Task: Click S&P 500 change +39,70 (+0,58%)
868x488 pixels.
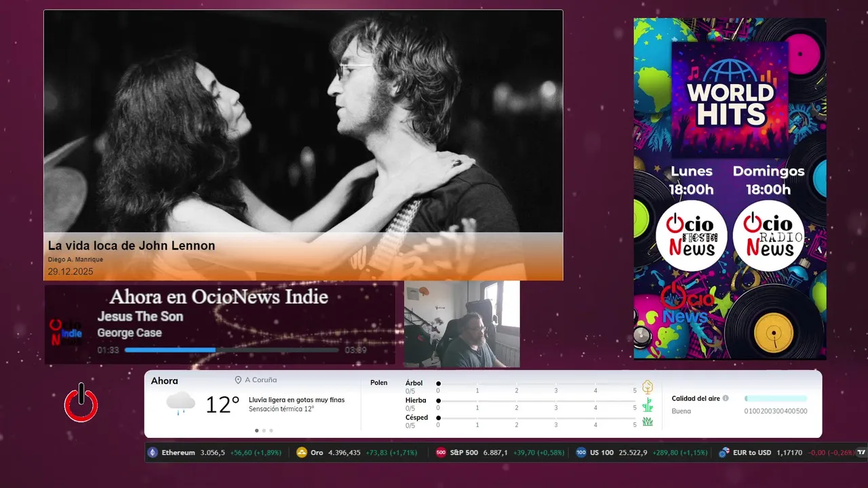Action: click(x=538, y=453)
